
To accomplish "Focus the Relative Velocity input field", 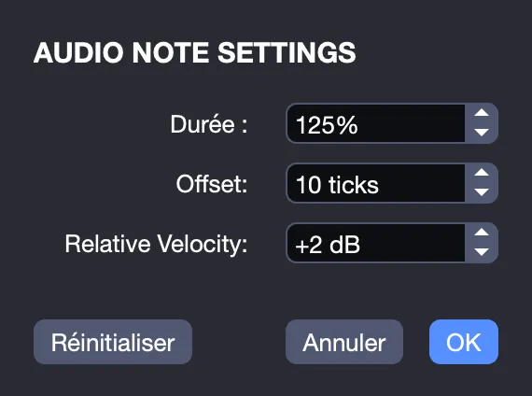I will tap(376, 243).
